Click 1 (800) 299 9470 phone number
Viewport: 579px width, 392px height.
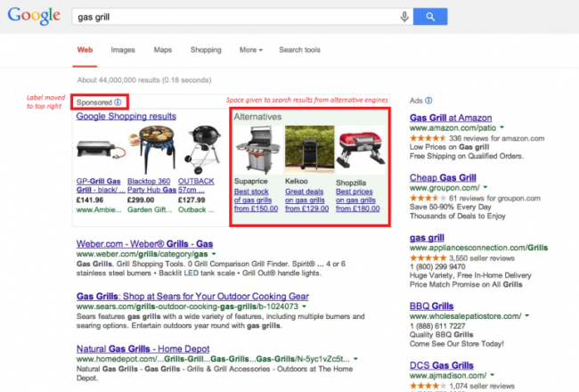[x=437, y=266]
